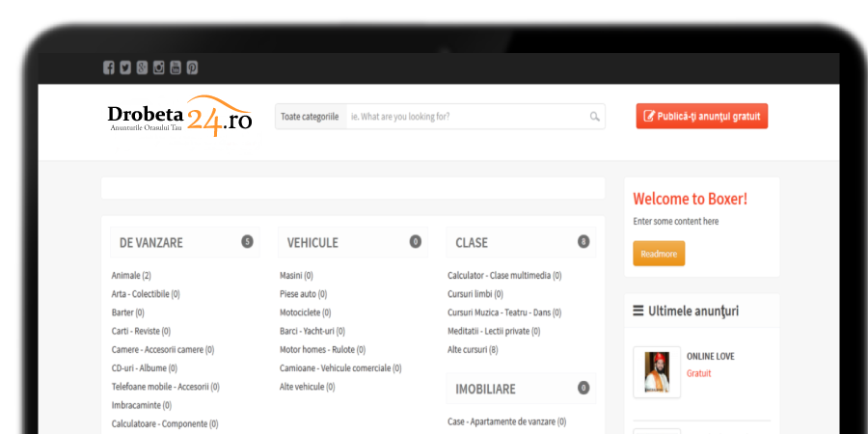The width and height of the screenshot is (868, 434).
Task: Click the Drobeta24.ro logo
Action: pyautogui.click(x=180, y=117)
